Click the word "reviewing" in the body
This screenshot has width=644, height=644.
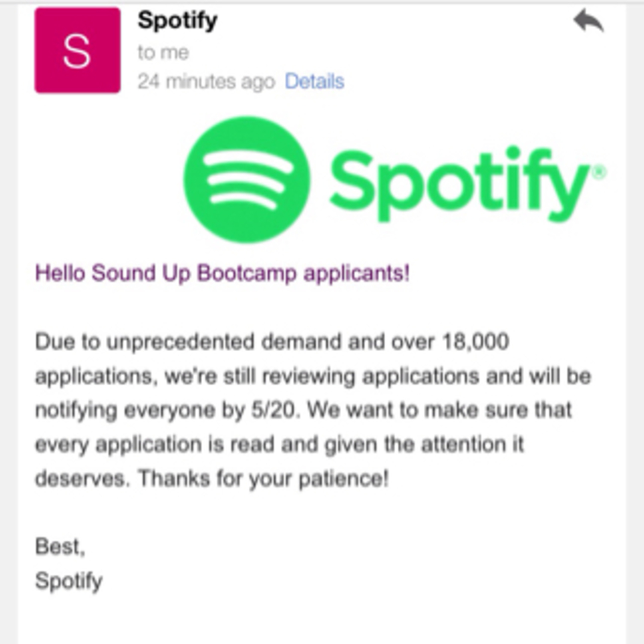coord(308,376)
